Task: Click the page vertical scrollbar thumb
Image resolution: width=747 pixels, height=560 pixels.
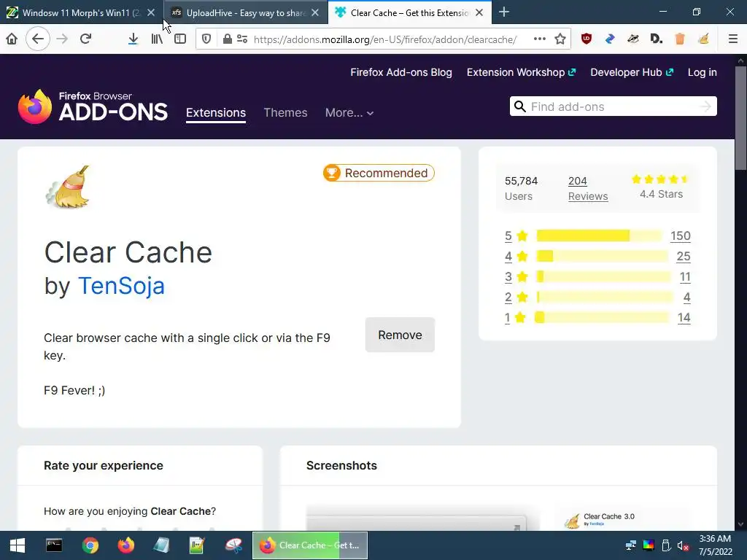Action: pyautogui.click(x=740, y=117)
